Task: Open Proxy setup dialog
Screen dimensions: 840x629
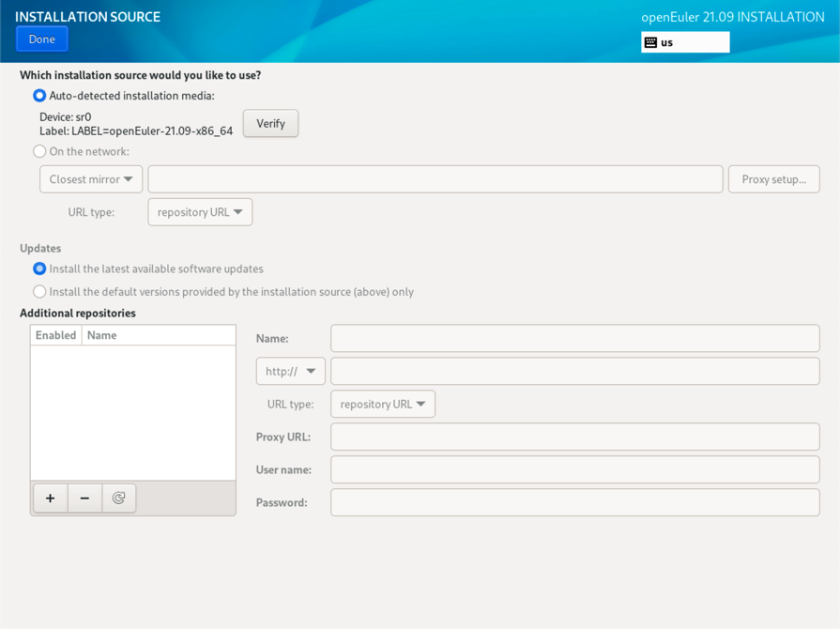Action: coord(773,179)
